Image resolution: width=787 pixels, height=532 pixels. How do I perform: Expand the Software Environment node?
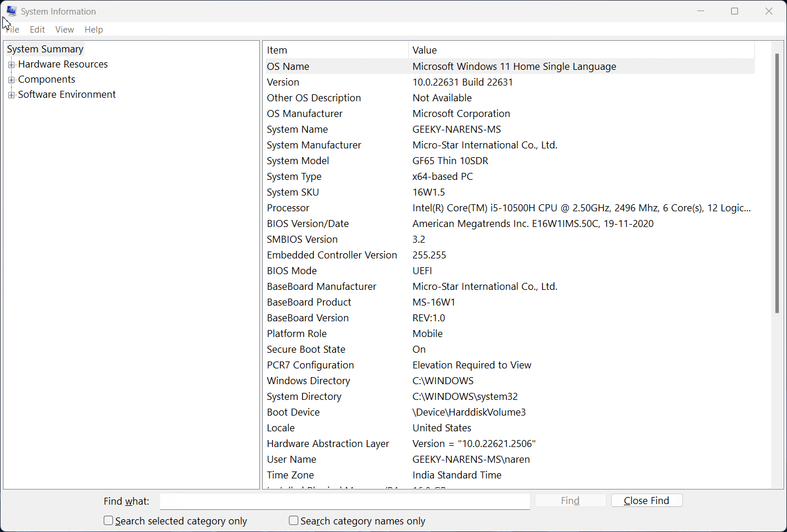pyautogui.click(x=11, y=95)
